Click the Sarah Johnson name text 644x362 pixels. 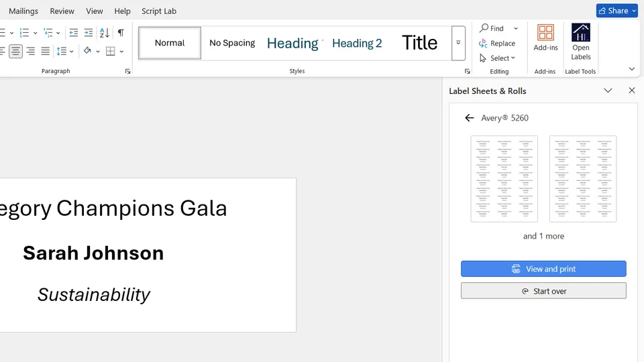(x=93, y=253)
